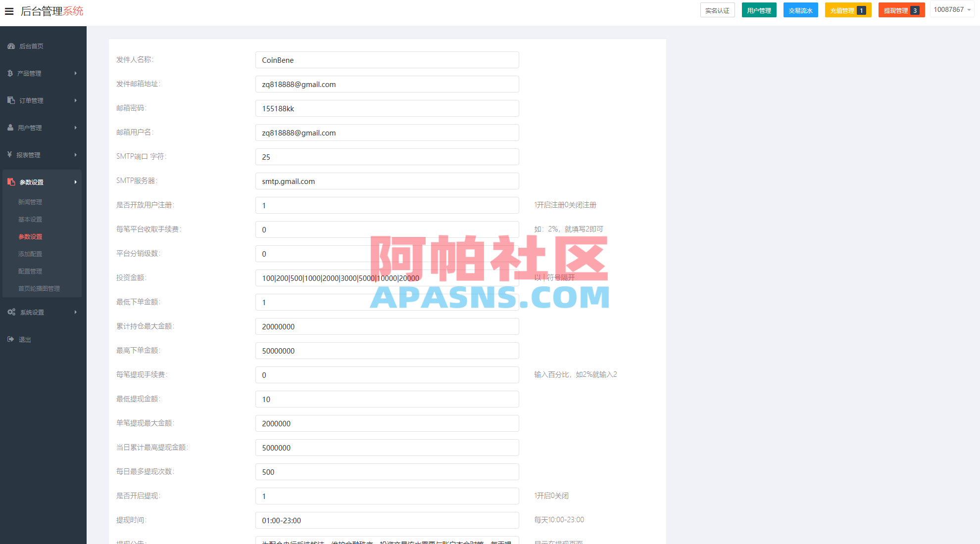Expand the 产品管理 submenu chevron
Viewport: 980px width, 544px height.
tap(76, 73)
